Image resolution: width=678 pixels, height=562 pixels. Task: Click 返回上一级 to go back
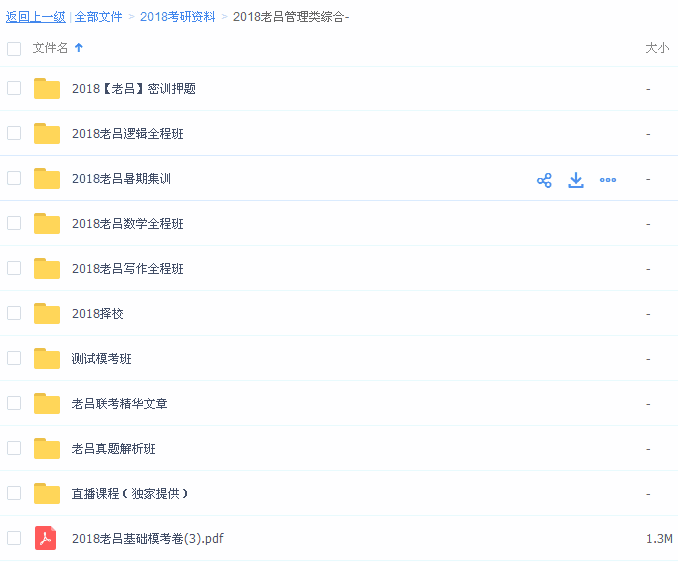click(35, 17)
